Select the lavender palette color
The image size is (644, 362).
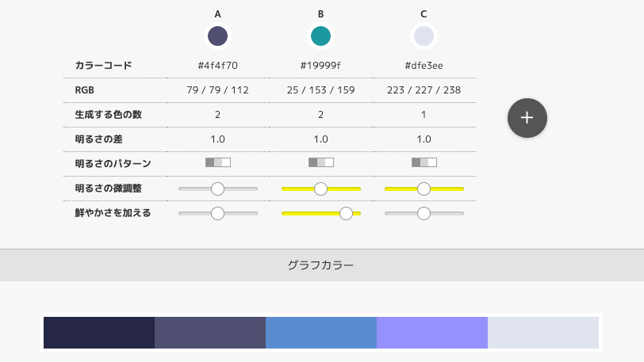[x=432, y=333]
